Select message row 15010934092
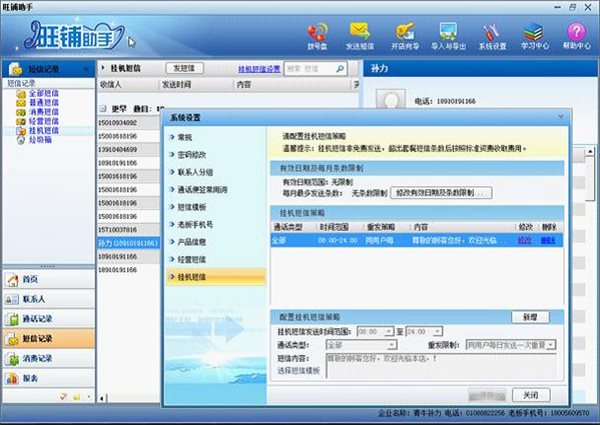600x425 pixels. (x=129, y=123)
